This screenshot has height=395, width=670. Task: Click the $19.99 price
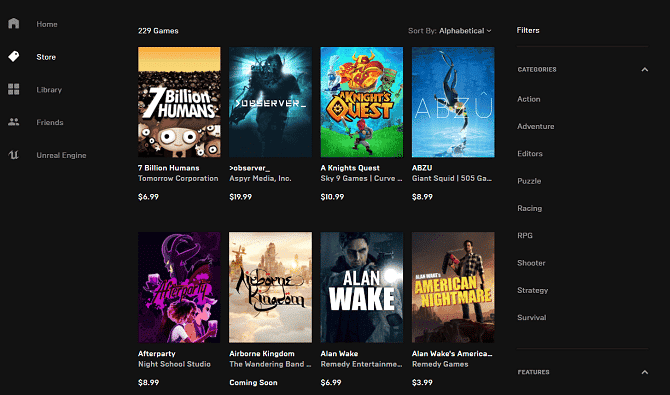coord(241,197)
